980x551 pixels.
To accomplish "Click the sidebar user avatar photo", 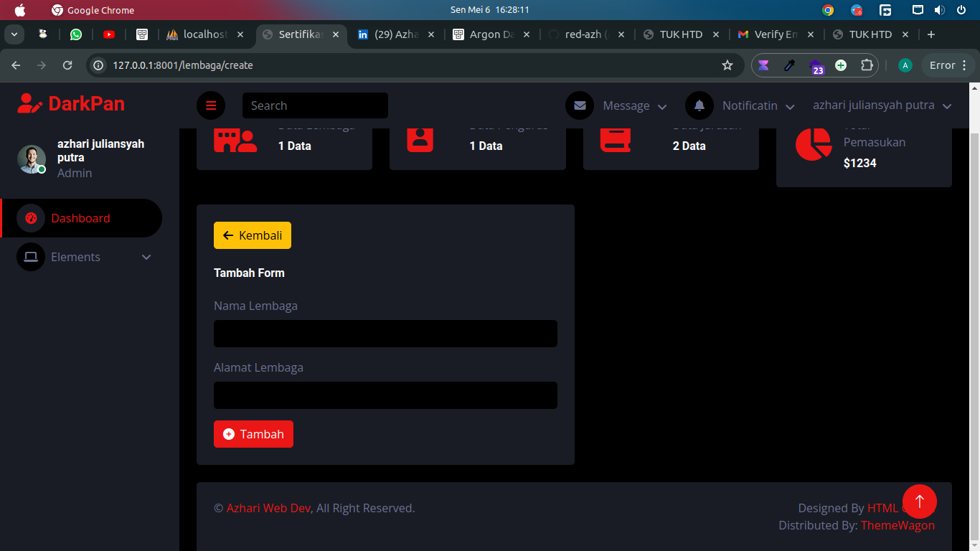I will [x=32, y=159].
